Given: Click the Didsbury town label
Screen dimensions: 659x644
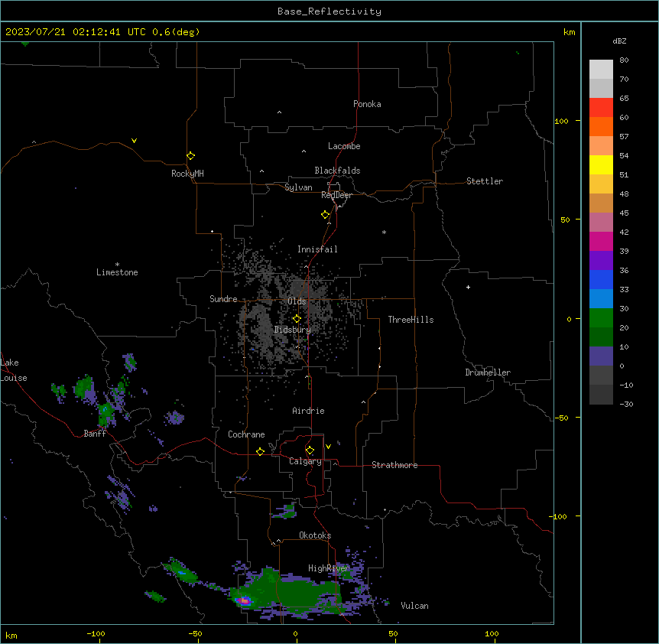Looking at the screenshot, I should tap(293, 330).
